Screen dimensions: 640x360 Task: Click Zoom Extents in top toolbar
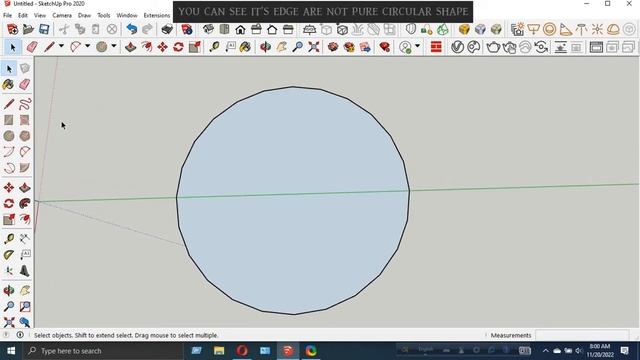click(314, 47)
